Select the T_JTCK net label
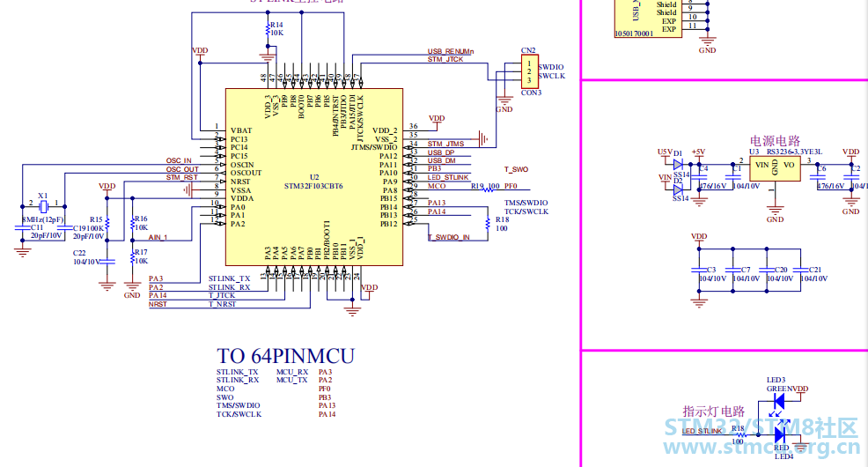The image size is (868, 467). point(222,295)
